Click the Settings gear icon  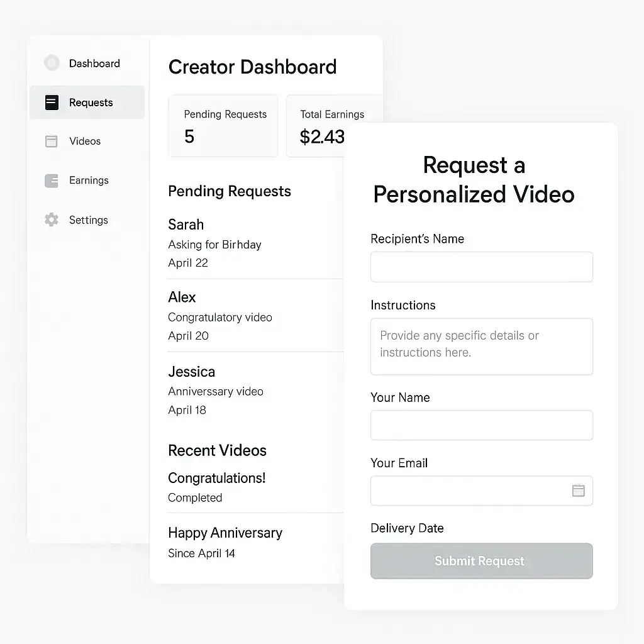pos(52,219)
